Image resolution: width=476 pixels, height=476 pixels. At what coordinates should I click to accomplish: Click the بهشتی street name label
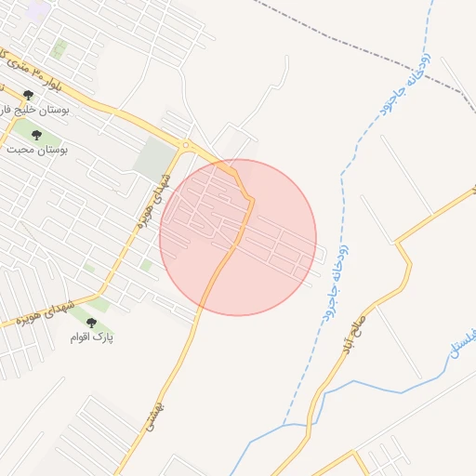[155, 416]
